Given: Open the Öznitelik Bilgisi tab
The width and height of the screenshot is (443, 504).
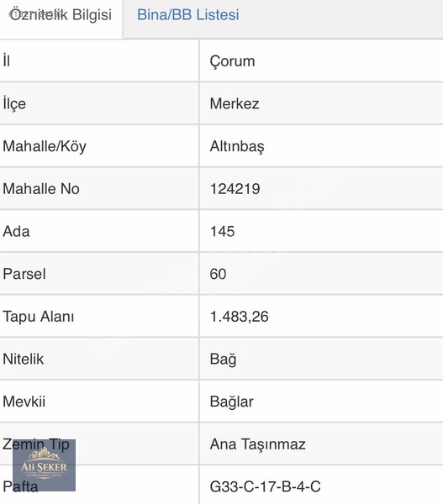Looking at the screenshot, I should [x=61, y=15].
